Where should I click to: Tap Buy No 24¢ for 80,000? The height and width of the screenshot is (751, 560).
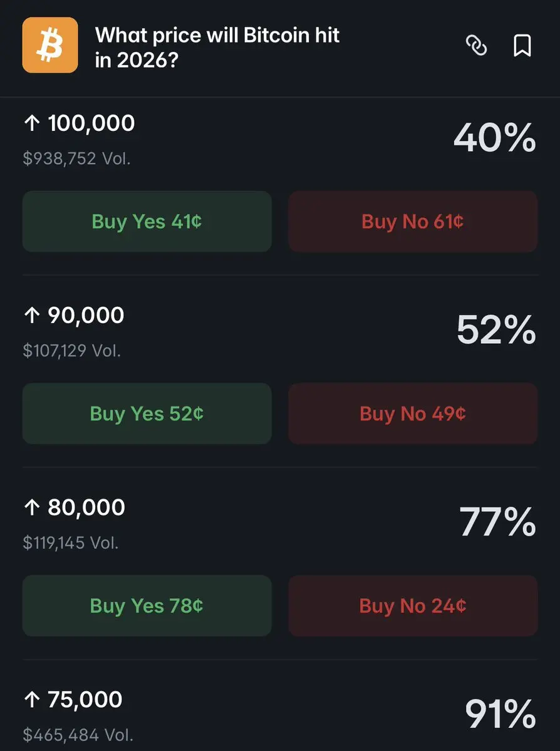click(413, 606)
